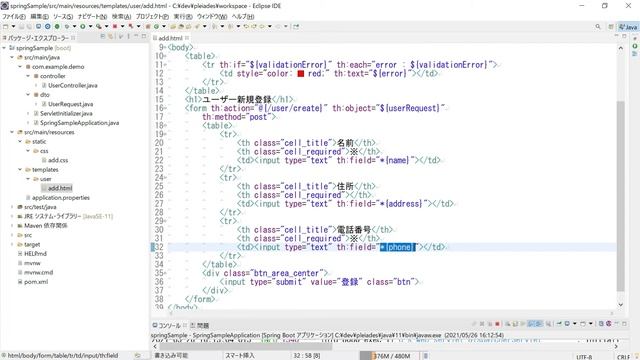This screenshot has width=640, height=360.
Task: Click the green Run button in toolbar
Action: coord(82,27)
